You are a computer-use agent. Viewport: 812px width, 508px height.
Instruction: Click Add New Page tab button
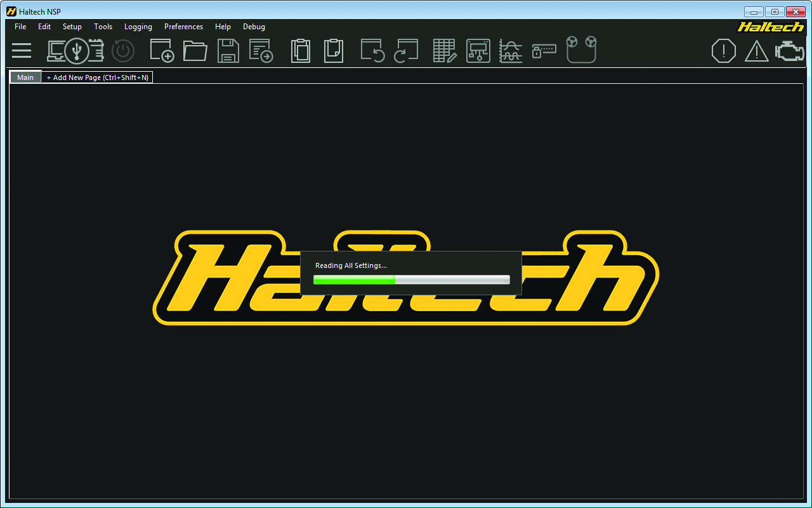pyautogui.click(x=97, y=77)
